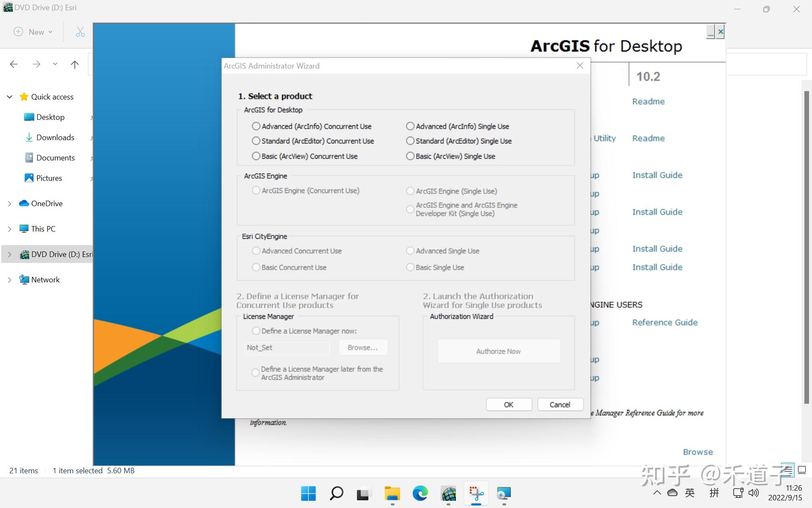The width and height of the screenshot is (812, 508).
Task: Open the input language indicator in system tray
Action: pos(689,492)
